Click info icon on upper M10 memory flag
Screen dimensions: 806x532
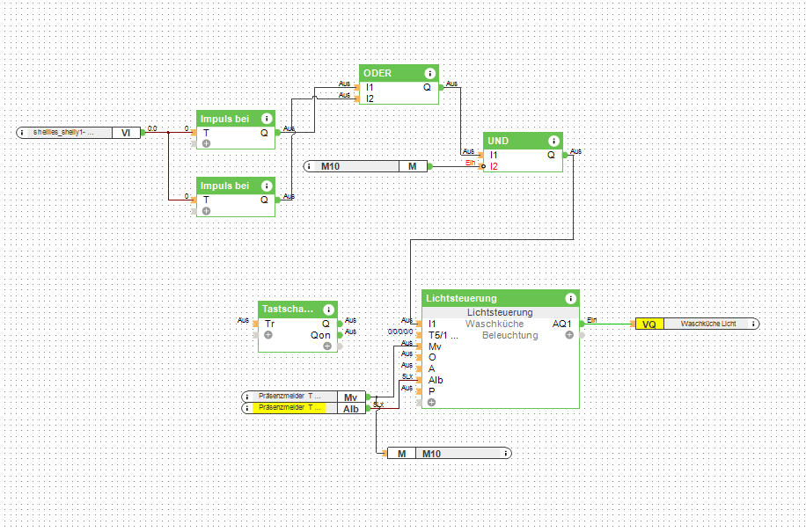click(311, 166)
